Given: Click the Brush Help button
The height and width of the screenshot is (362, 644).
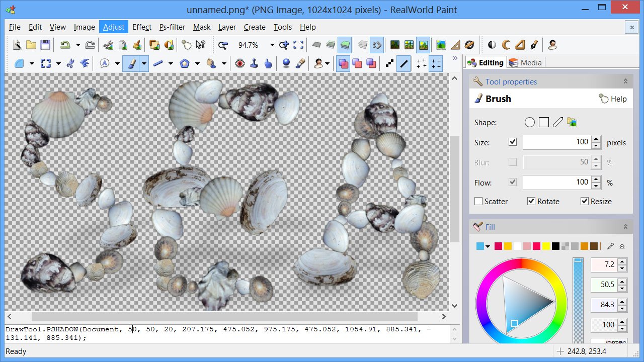Looking at the screenshot, I should 613,99.
